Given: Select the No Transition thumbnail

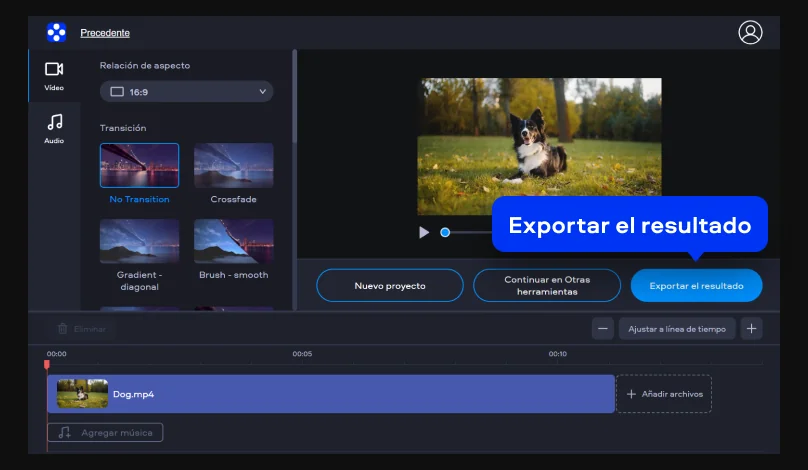Looking at the screenshot, I should 139,165.
